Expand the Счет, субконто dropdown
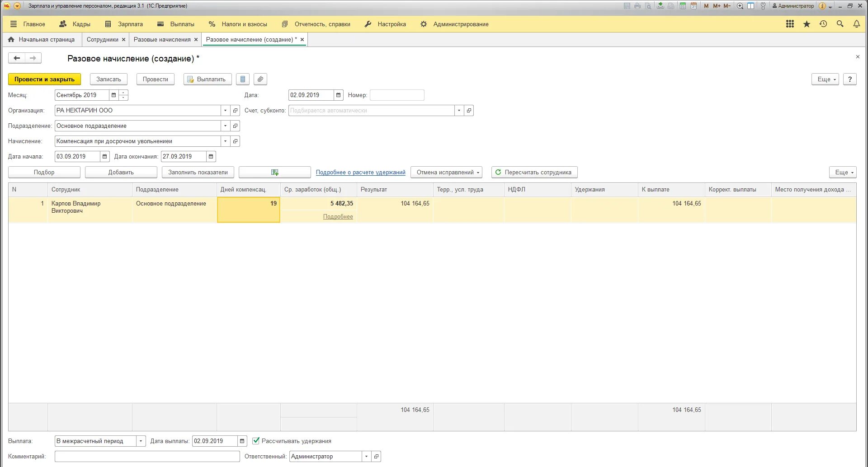This screenshot has height=467, width=868. click(x=459, y=110)
